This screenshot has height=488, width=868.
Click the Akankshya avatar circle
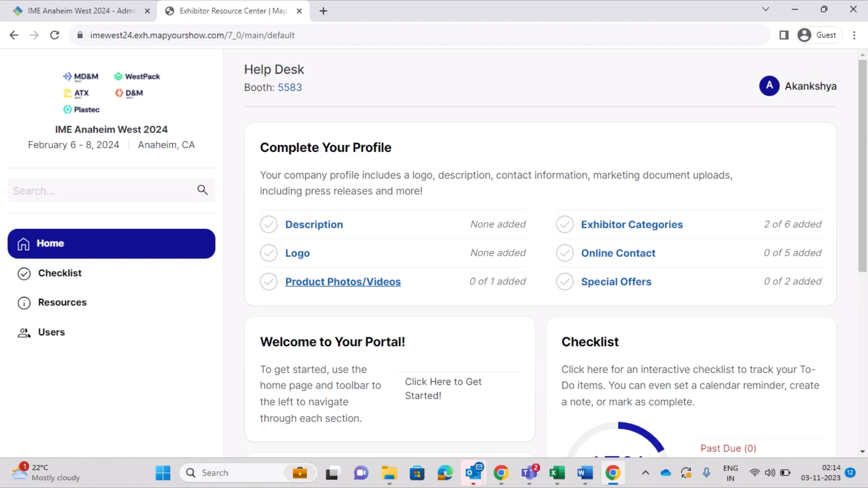coord(769,86)
